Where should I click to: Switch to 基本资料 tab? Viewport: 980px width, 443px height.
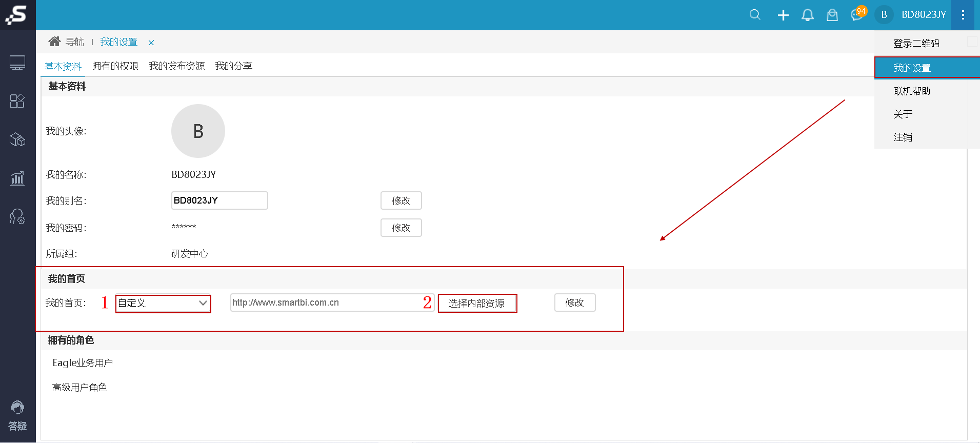tap(63, 66)
